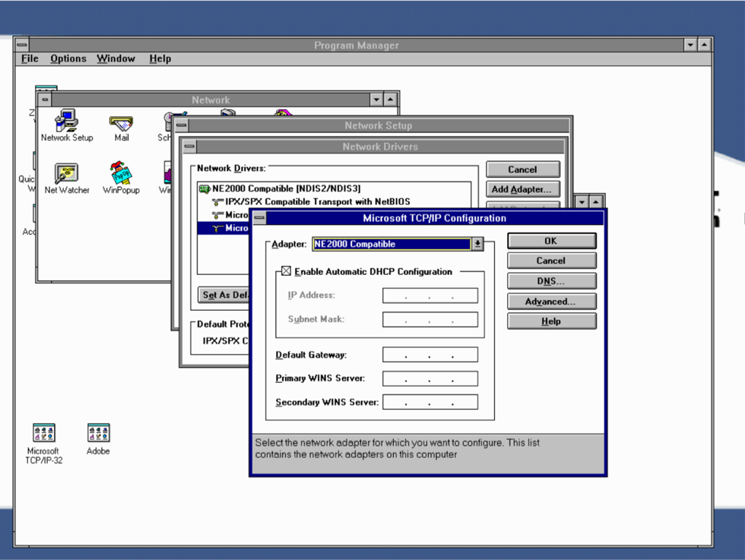Click the Primary WINS Server field

430,378
